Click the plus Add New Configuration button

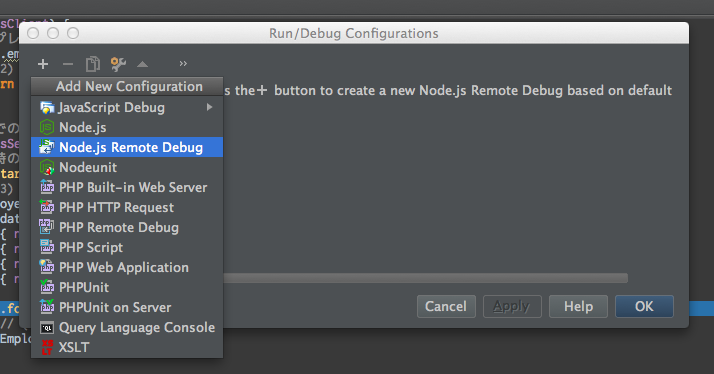pyautogui.click(x=43, y=64)
